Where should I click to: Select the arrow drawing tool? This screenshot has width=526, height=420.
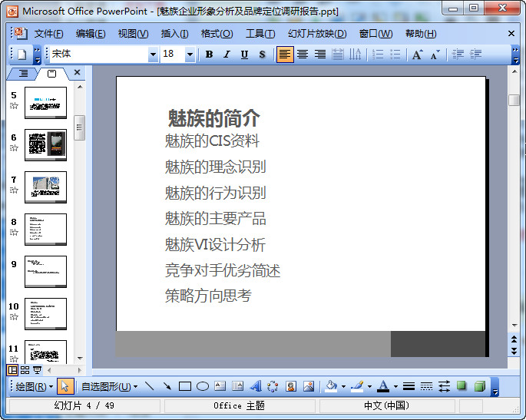pyautogui.click(x=167, y=386)
